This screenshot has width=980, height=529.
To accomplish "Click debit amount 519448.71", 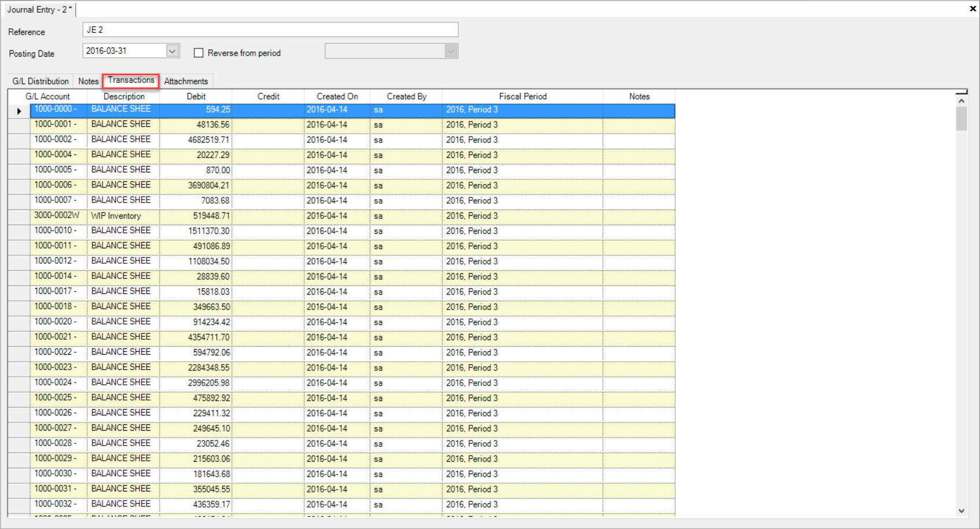I will (x=196, y=216).
